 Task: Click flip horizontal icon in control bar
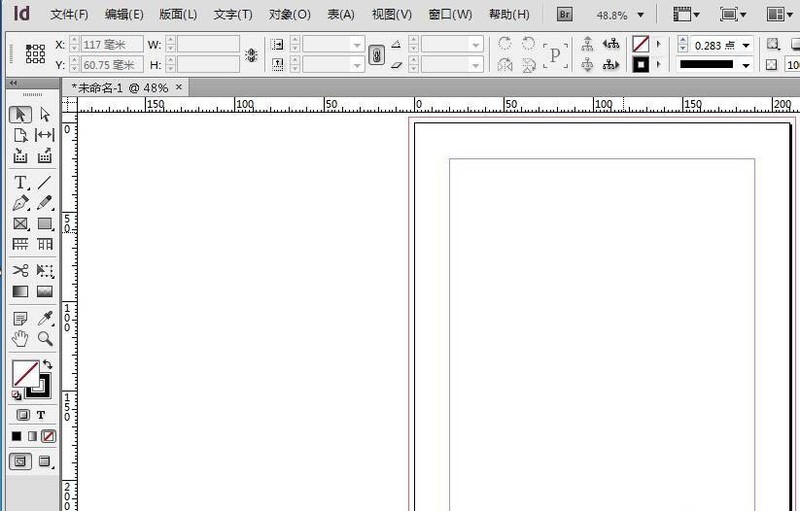click(x=505, y=65)
